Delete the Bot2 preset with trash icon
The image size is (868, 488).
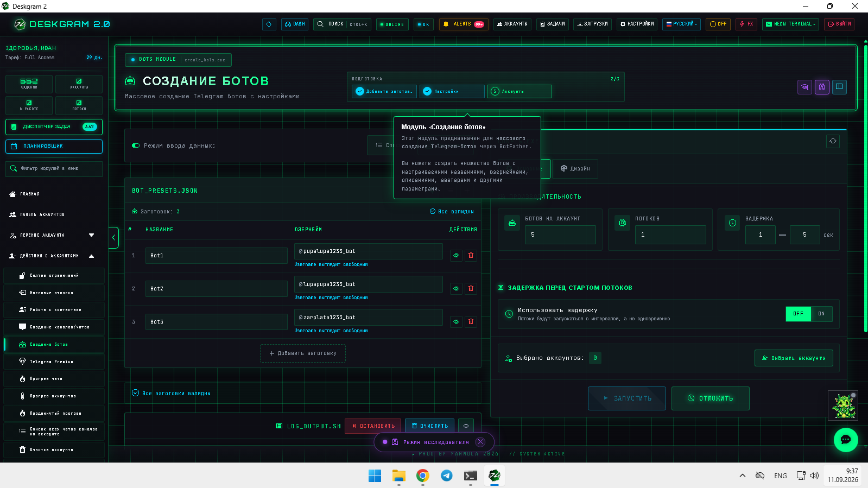(471, 288)
